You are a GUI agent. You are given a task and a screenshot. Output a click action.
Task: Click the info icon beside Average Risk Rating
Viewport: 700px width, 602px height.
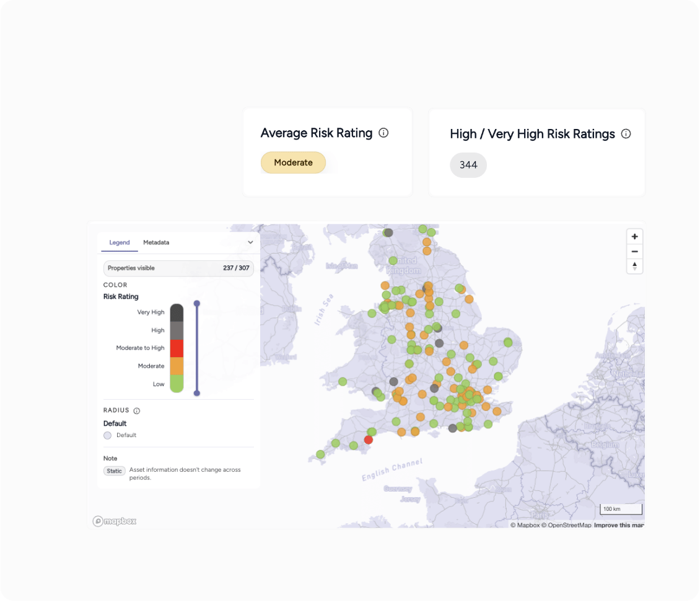[383, 133]
